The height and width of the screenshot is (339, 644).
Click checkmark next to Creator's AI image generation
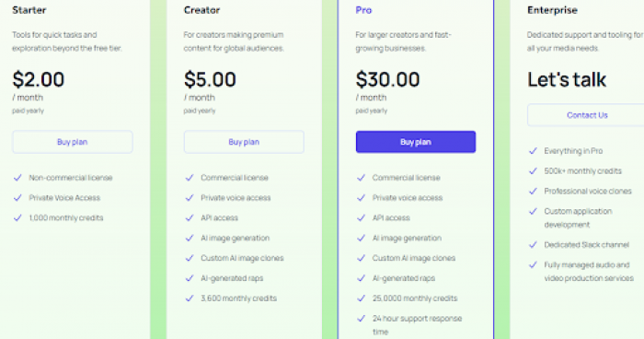coord(190,239)
